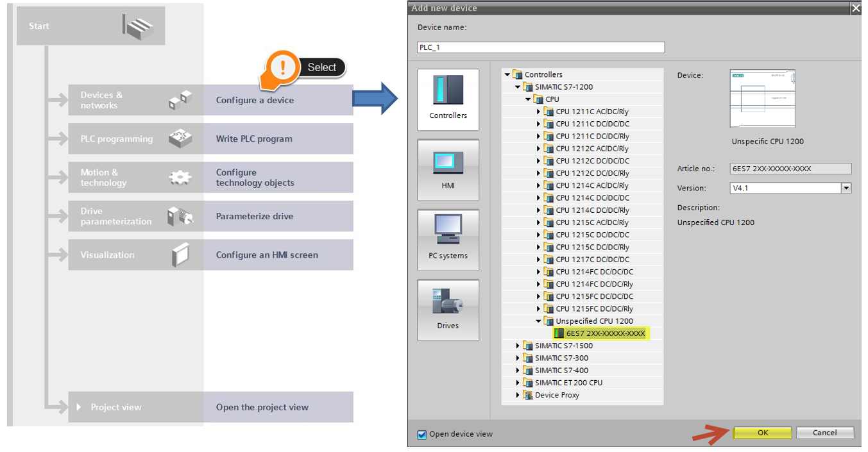Click the SIMATIC S7-1500 folder icon

528,346
